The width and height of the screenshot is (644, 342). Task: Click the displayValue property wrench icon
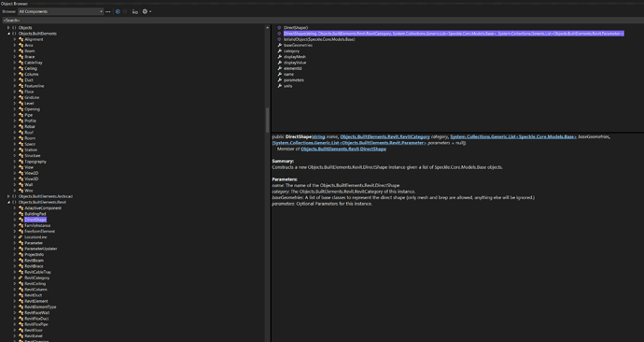coord(280,63)
